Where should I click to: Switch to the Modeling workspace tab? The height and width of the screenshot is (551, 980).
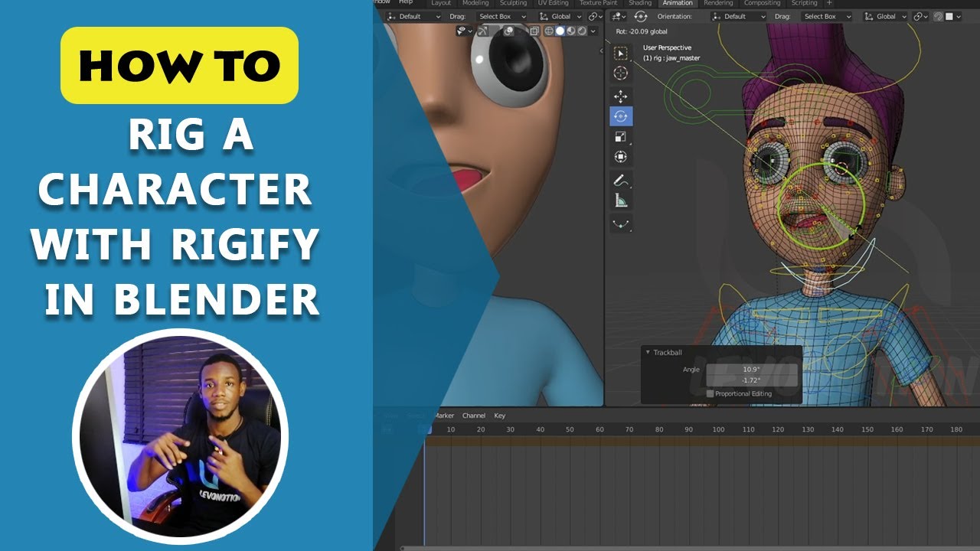475,3
